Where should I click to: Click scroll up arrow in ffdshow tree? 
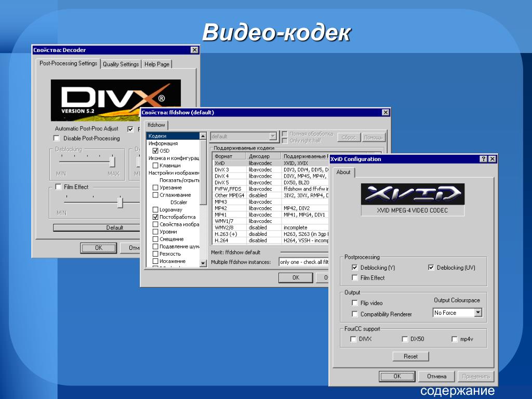tap(203, 136)
